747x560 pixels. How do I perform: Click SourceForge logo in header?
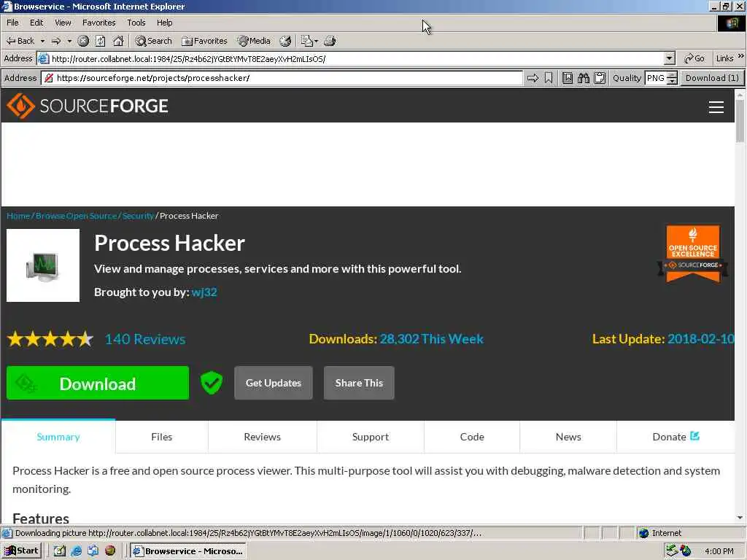tap(88, 106)
